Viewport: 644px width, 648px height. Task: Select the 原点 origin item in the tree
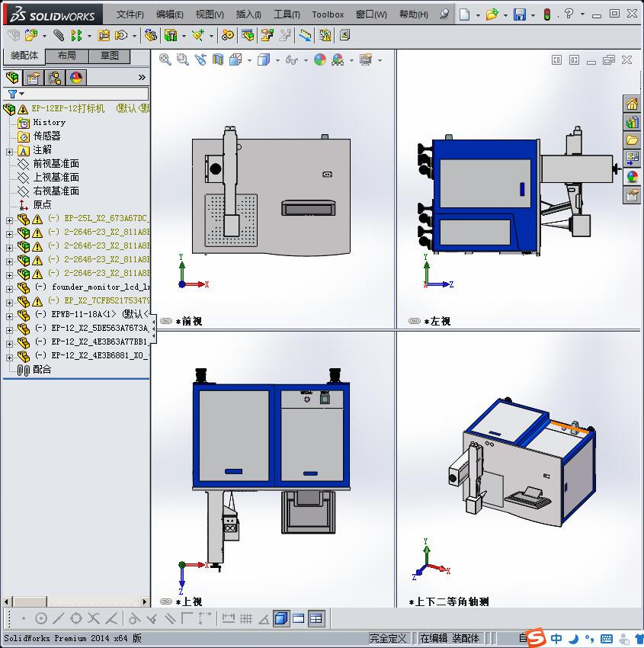(42, 204)
